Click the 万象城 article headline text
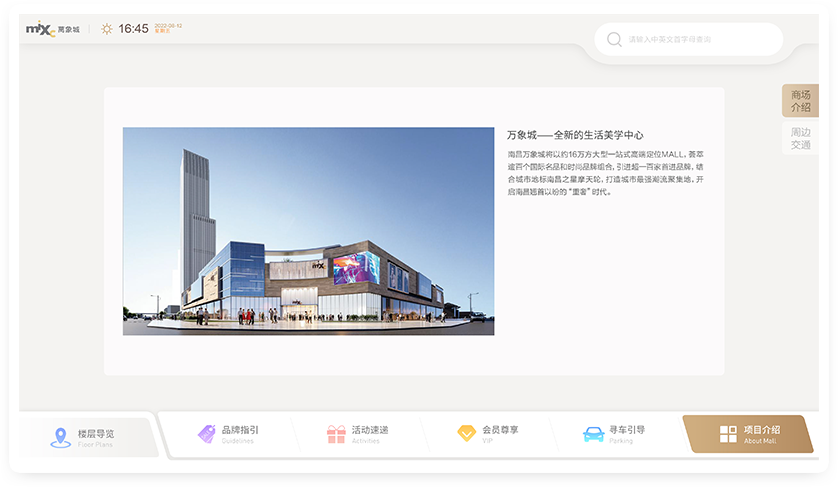This screenshot has width=838, height=487. [574, 135]
